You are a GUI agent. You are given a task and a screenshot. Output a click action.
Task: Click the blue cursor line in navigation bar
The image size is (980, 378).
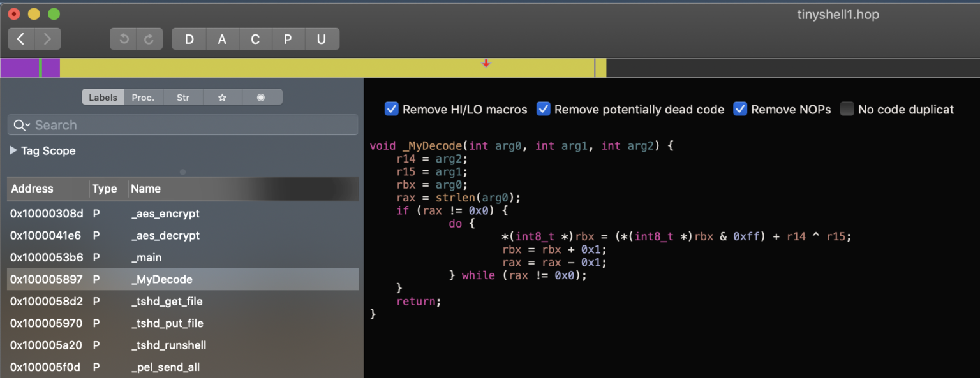[595, 68]
